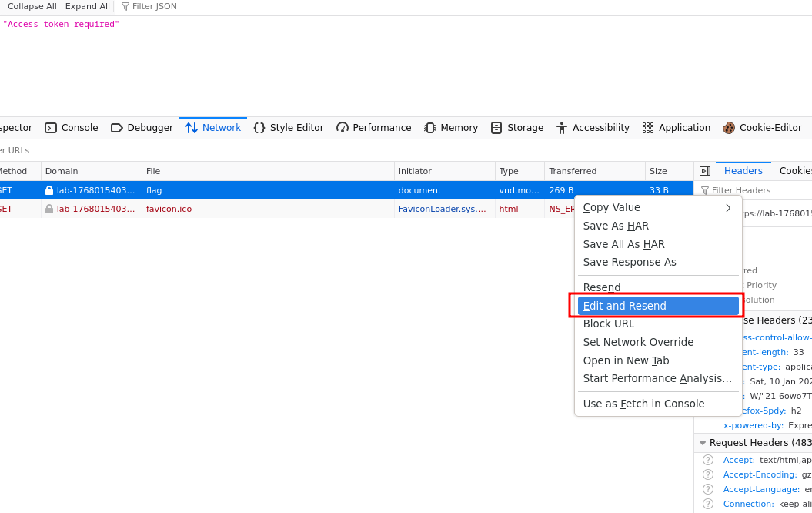Sort by the File column header
This screenshot has width=812, height=513.
pos(268,171)
